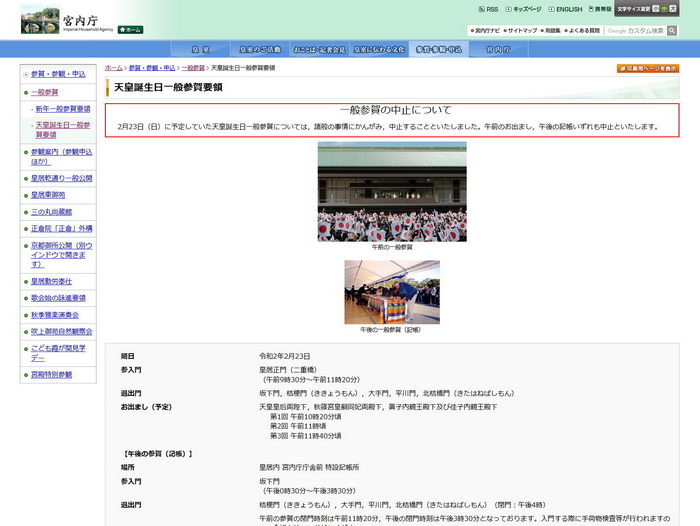Open 新年一般参賀要領 in the sidebar
Viewport: 700px width, 526px height.
point(62,108)
